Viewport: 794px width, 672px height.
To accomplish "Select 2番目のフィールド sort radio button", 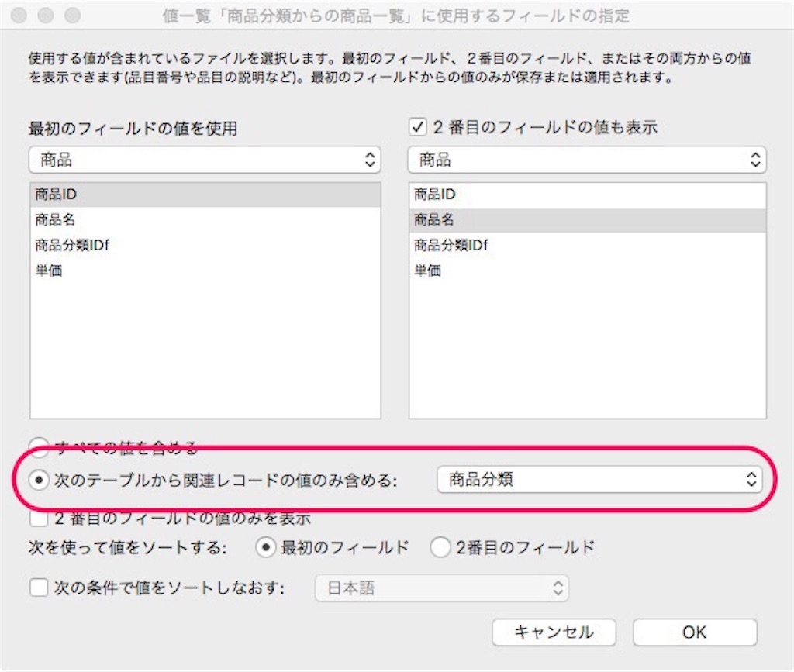I will click(440, 547).
